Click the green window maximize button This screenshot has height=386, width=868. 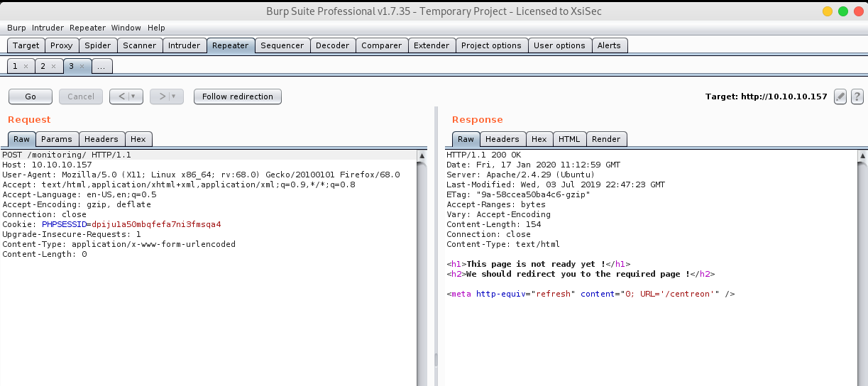coord(843,11)
